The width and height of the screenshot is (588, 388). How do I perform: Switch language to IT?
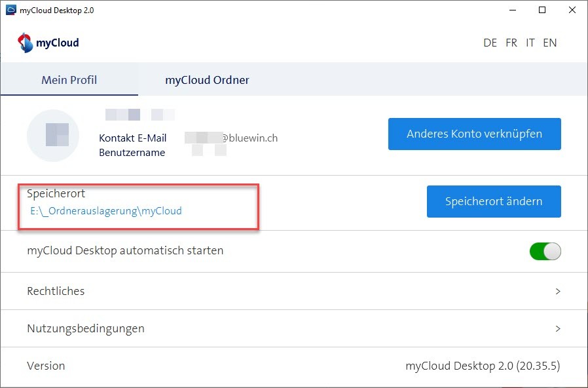point(530,43)
